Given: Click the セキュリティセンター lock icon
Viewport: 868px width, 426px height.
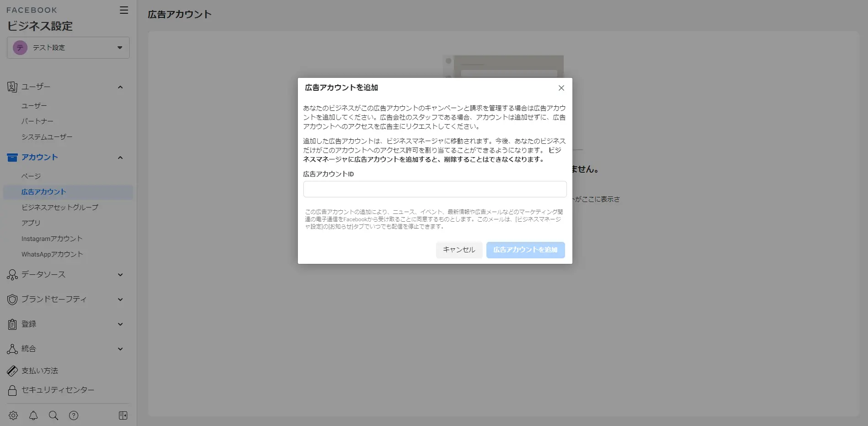Looking at the screenshot, I should [12, 390].
